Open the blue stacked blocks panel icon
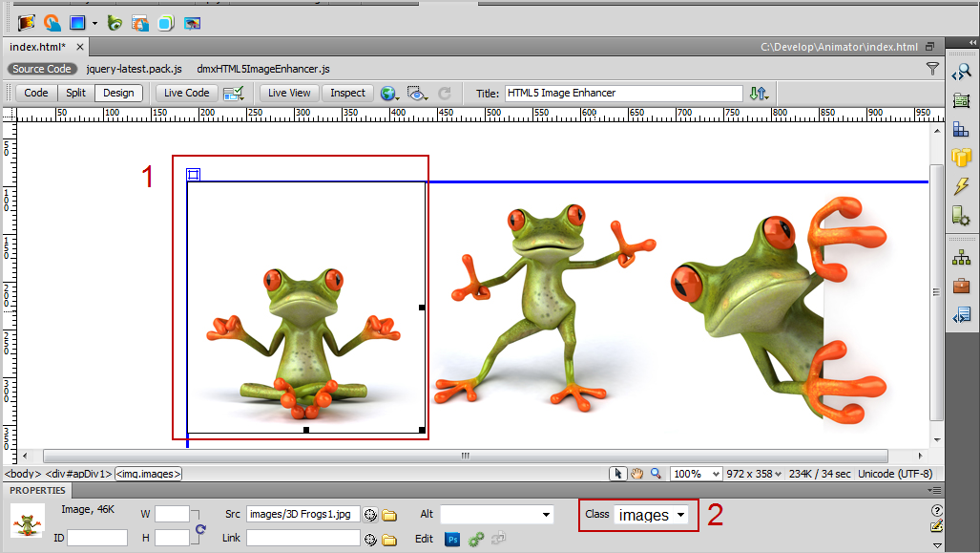The height and width of the screenshot is (553, 980). pos(961,130)
